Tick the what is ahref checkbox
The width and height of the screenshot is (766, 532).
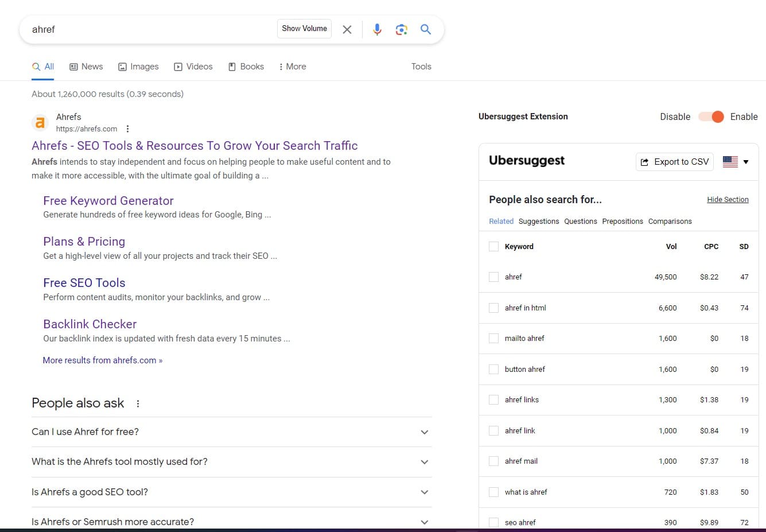(493, 492)
